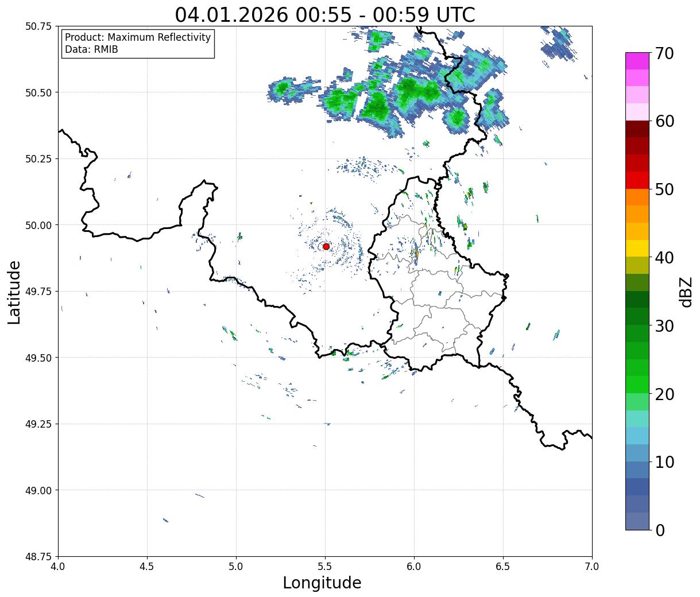
Task: Click the red radar location marker
Action: click(326, 246)
